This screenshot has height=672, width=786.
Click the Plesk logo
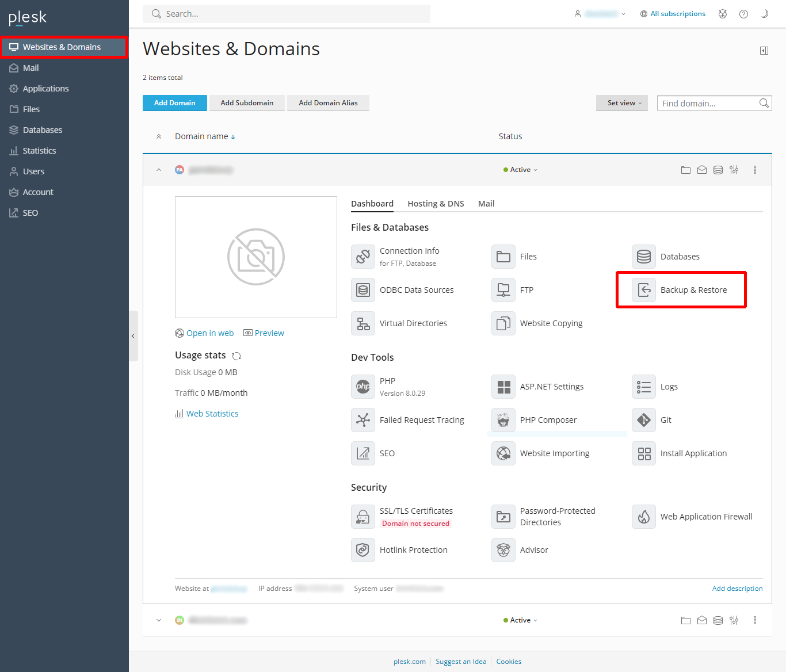[28, 18]
